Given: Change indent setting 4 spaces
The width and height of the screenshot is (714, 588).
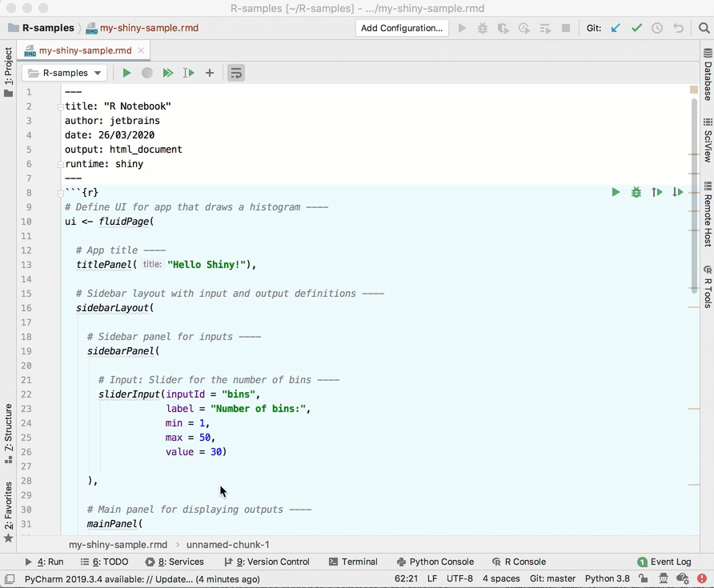Looking at the screenshot, I should pyautogui.click(x=501, y=578).
